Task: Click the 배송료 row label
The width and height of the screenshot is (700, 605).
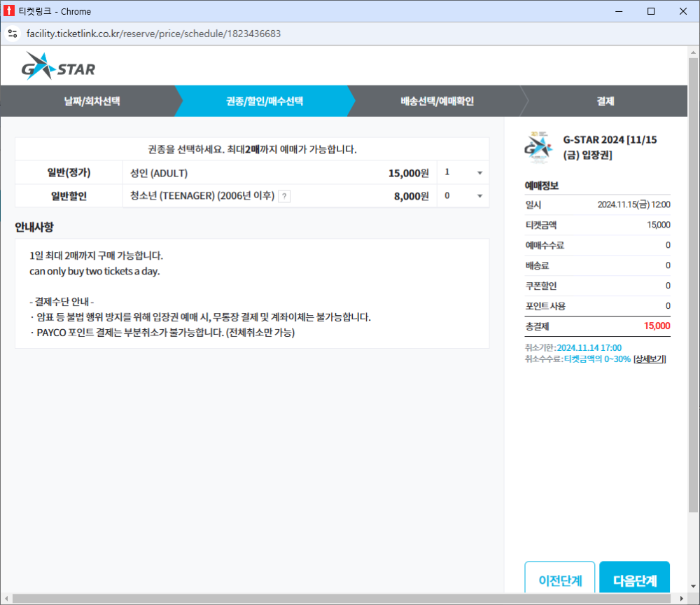Action: tap(537, 265)
